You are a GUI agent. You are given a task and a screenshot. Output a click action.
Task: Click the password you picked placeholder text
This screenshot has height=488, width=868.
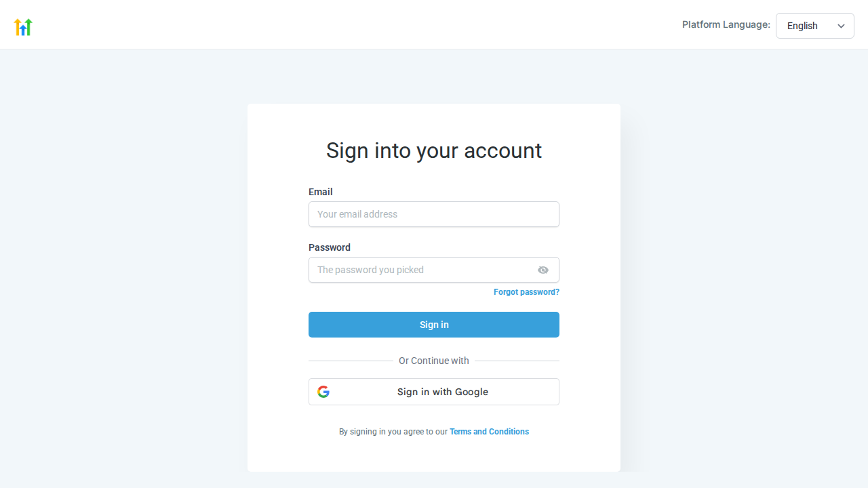(370, 270)
